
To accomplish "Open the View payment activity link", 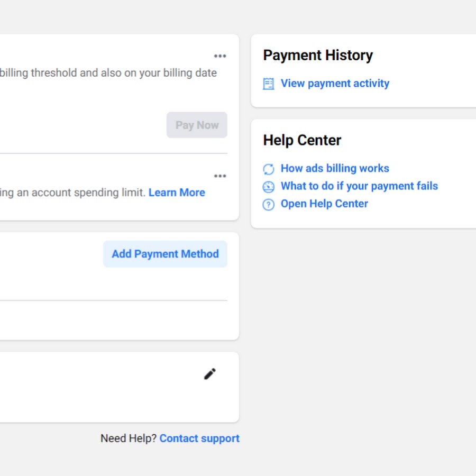I will (335, 84).
